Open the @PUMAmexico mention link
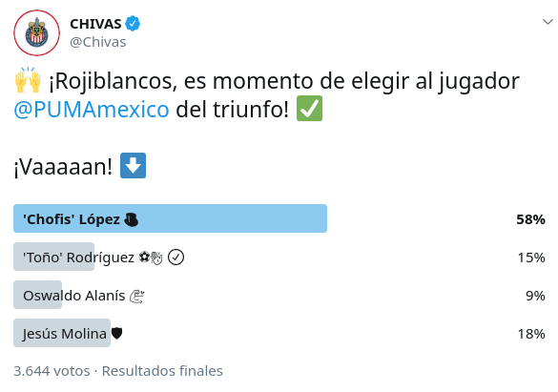 (x=92, y=109)
